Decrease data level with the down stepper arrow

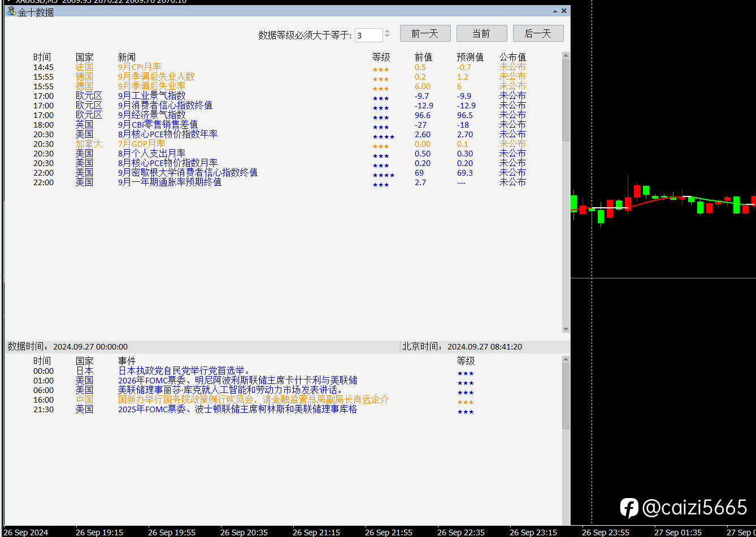point(387,38)
